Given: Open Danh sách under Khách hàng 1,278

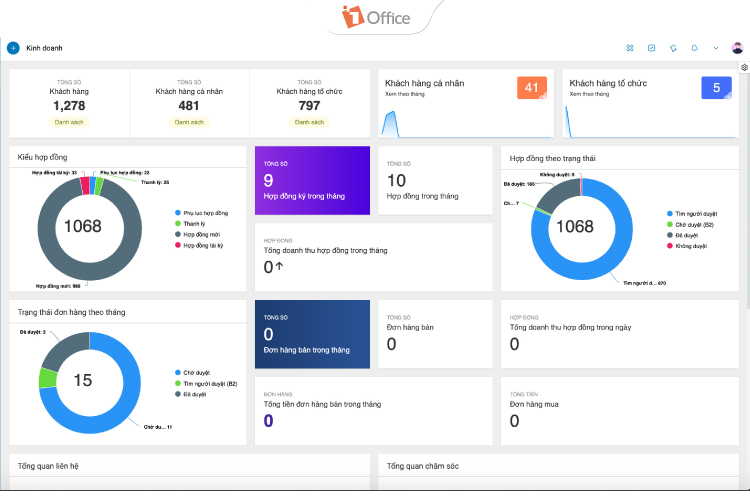Looking at the screenshot, I should point(69,122).
